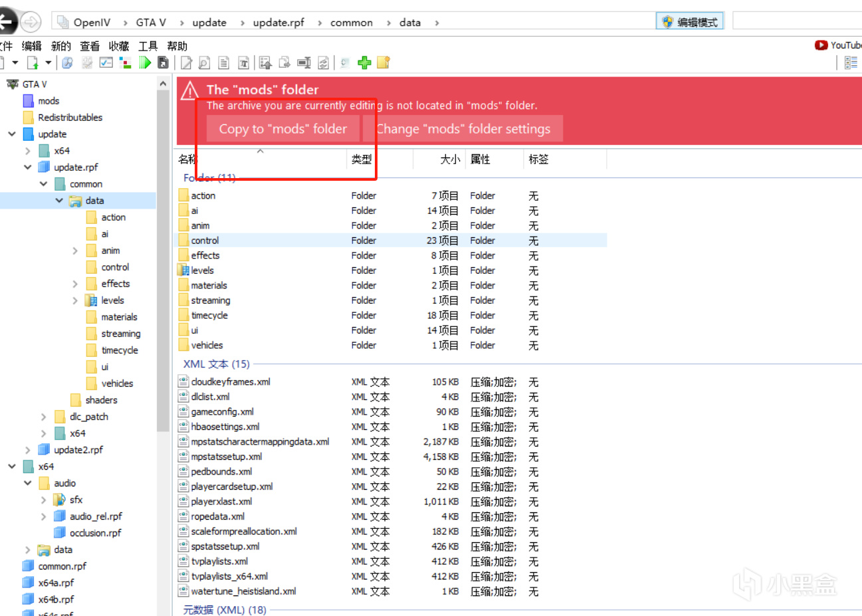Click the blue round toolbar icon beside the file arrows
862x616 pixels.
click(x=67, y=62)
